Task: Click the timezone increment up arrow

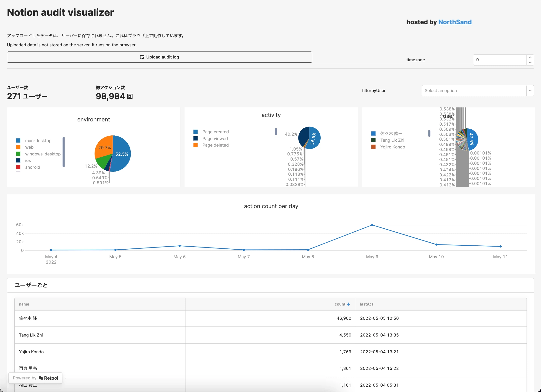Action: [x=530, y=57]
